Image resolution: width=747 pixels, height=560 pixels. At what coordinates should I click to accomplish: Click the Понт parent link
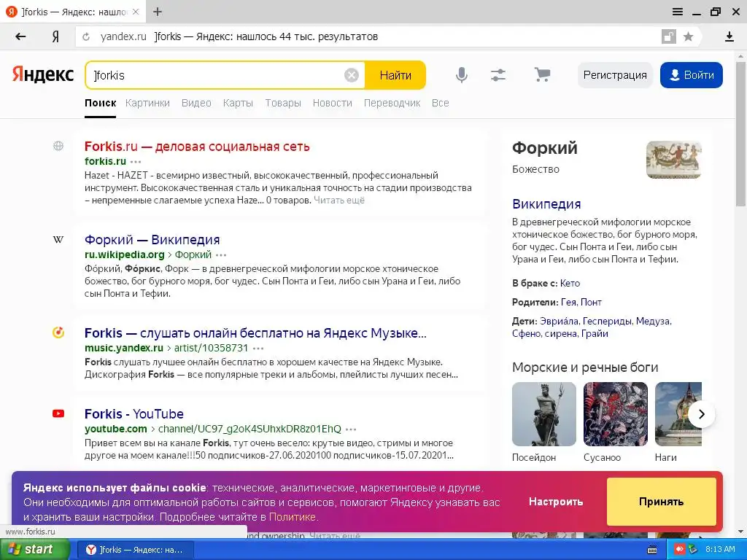(x=591, y=303)
